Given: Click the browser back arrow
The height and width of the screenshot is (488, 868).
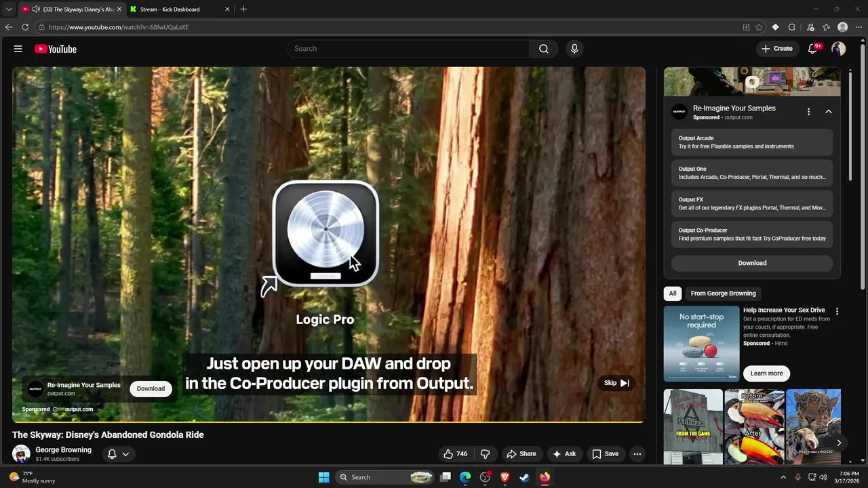Looking at the screenshot, I should 9,27.
